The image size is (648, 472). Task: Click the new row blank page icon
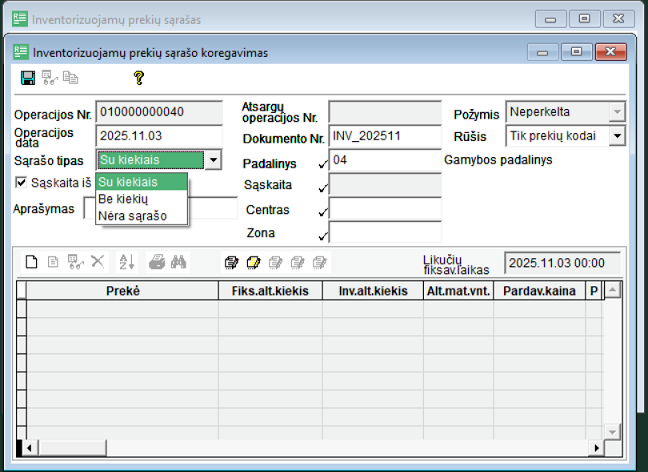pos(31,262)
